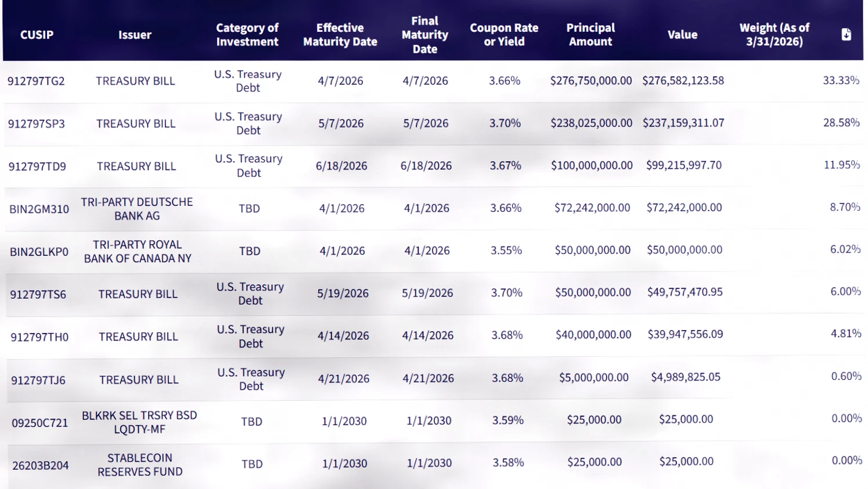The height and width of the screenshot is (489, 868).
Task: Click the TRI-PARTY DEUTSCHE BANK AG issuer
Action: (x=137, y=209)
